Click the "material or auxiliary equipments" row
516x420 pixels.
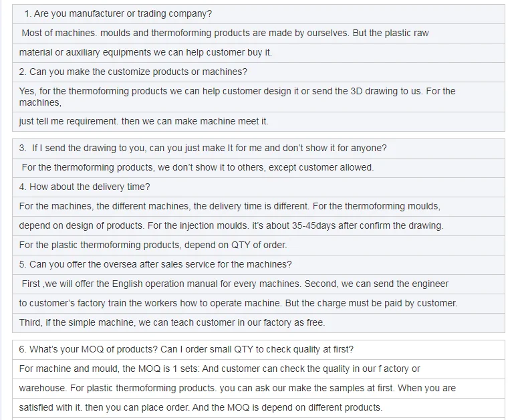click(x=146, y=52)
